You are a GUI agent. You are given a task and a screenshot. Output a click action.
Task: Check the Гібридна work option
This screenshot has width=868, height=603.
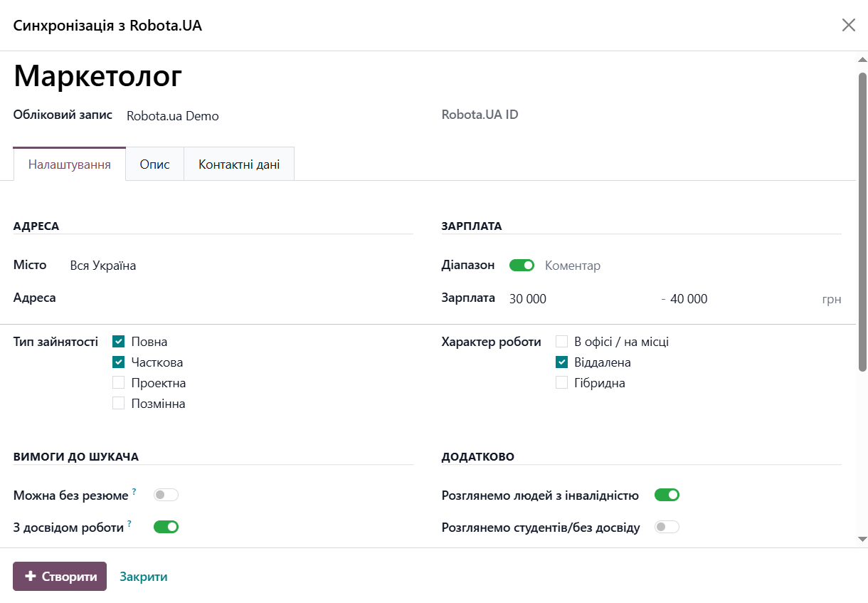562,383
